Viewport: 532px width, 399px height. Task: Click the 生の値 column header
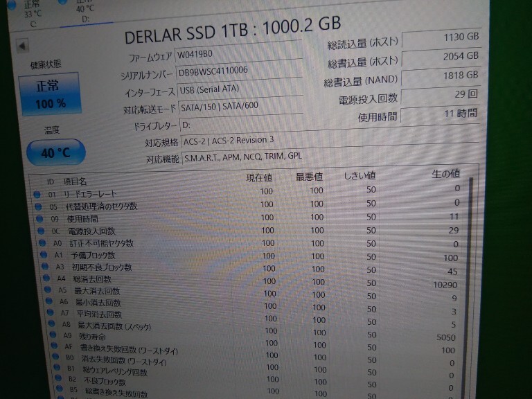[446, 174]
